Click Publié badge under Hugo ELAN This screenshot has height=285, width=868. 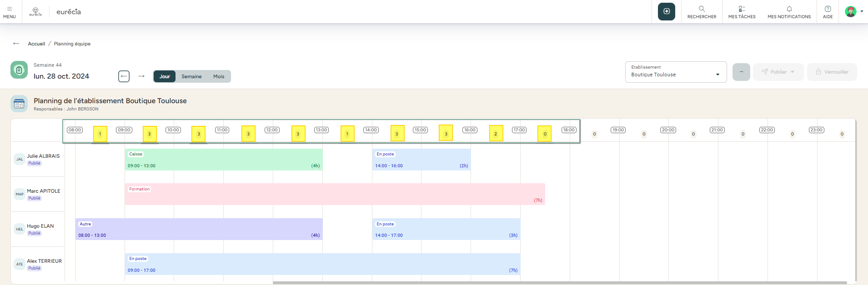[x=35, y=233]
